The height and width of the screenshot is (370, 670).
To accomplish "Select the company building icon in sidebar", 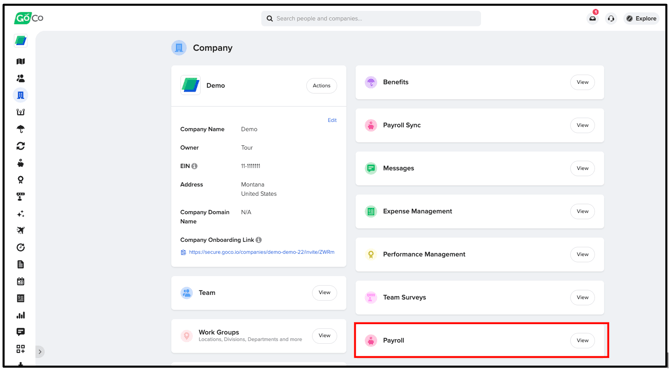I will tap(21, 95).
